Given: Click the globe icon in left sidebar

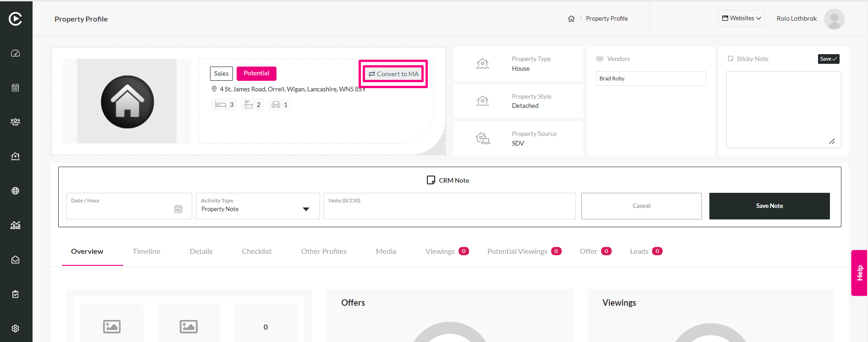Looking at the screenshot, I should point(16,191).
